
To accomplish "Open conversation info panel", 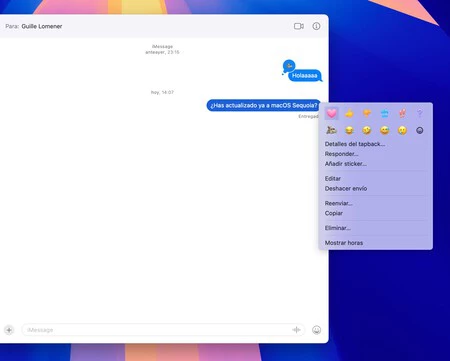I will [x=316, y=26].
